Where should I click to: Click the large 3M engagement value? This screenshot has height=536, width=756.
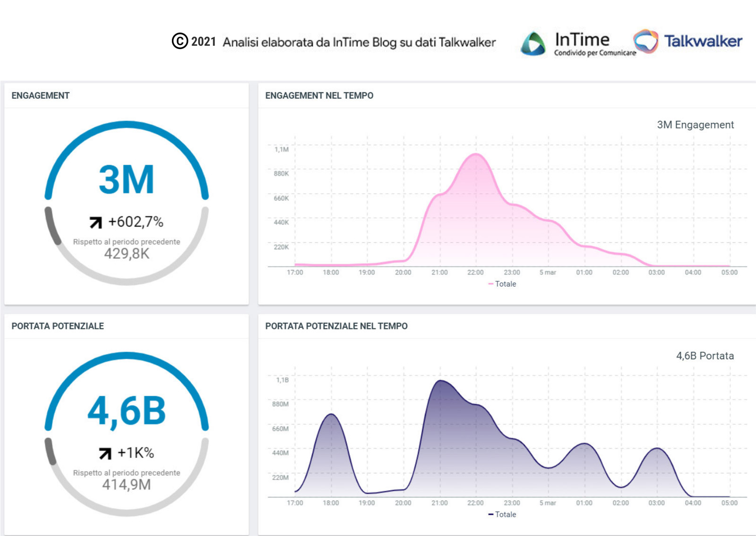[127, 180]
